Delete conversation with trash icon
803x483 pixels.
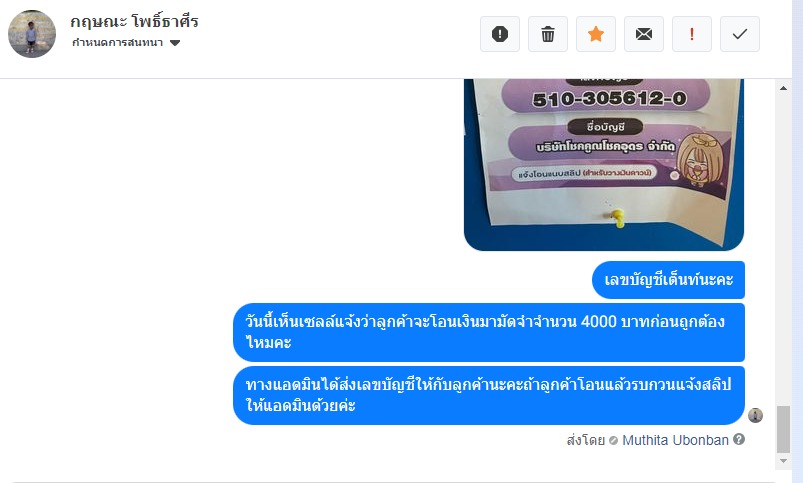547,34
